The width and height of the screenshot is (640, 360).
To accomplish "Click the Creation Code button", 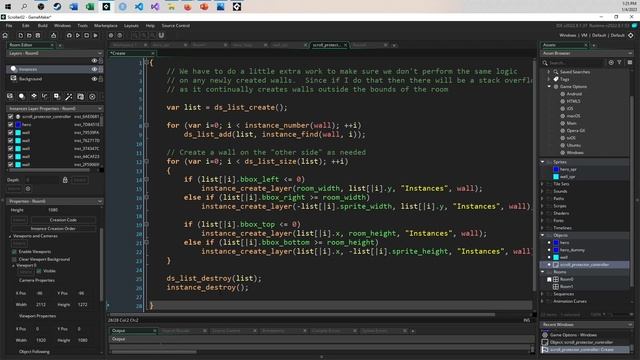I will [x=63, y=220].
